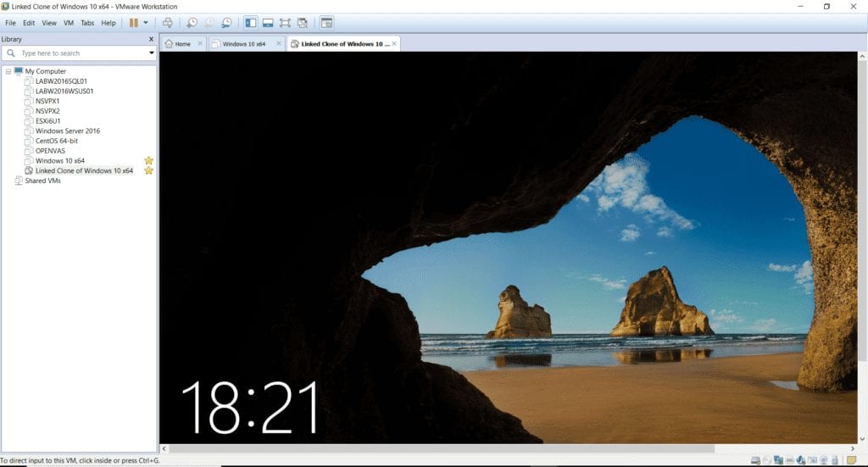This screenshot has height=467, width=868.
Task: Select Linked Clone of Windows 10 x64 in library
Action: (84, 171)
